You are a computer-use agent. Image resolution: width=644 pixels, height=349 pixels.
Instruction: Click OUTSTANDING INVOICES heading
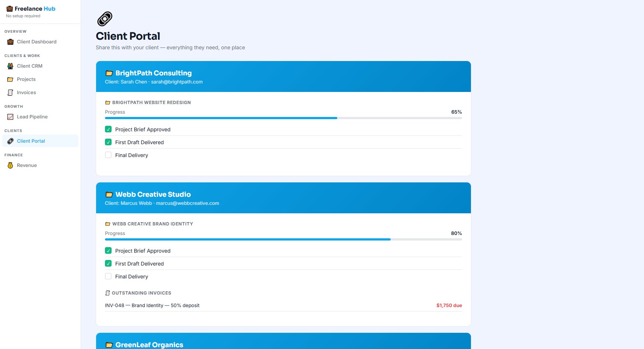[x=141, y=293]
